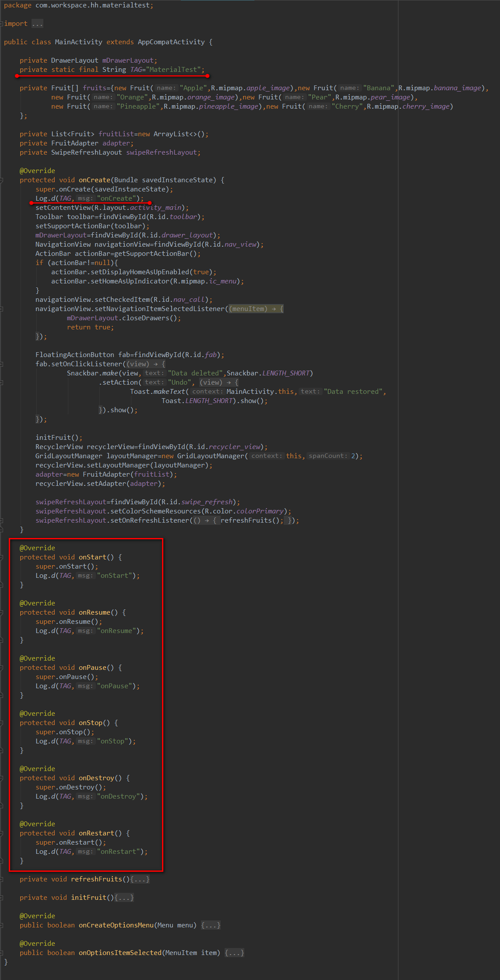Click cherry_image resource reference
Screen dimensions: 500x980
tap(426, 106)
